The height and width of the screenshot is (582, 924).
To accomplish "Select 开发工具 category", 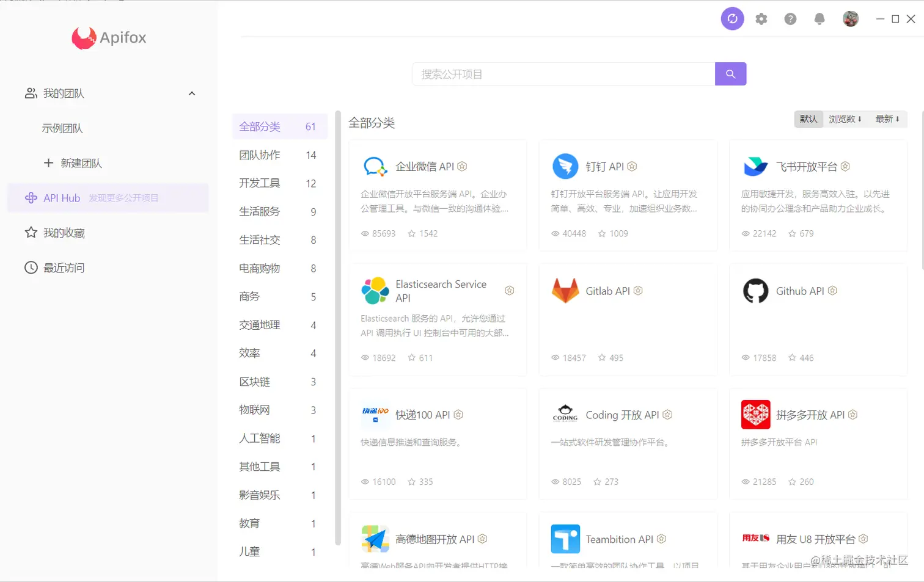I will pos(280,183).
